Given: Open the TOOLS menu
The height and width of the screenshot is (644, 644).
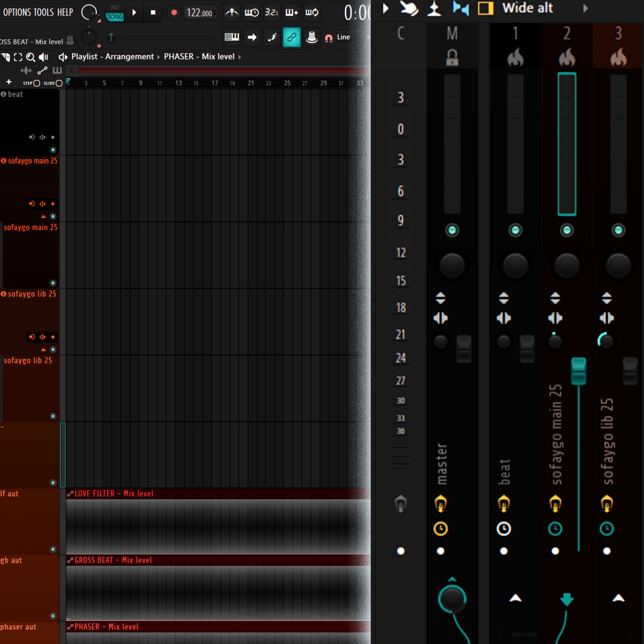Looking at the screenshot, I should point(44,12).
